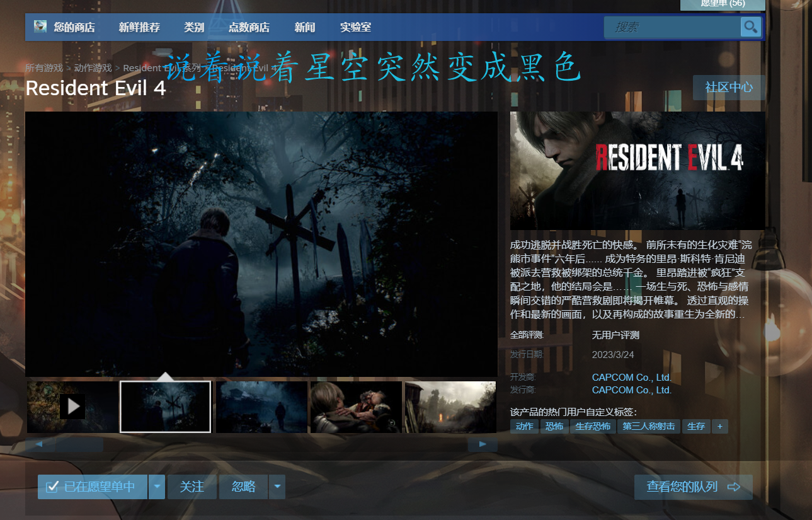The width and height of the screenshot is (812, 520).
Task: Click the 关注 follow button
Action: (192, 487)
